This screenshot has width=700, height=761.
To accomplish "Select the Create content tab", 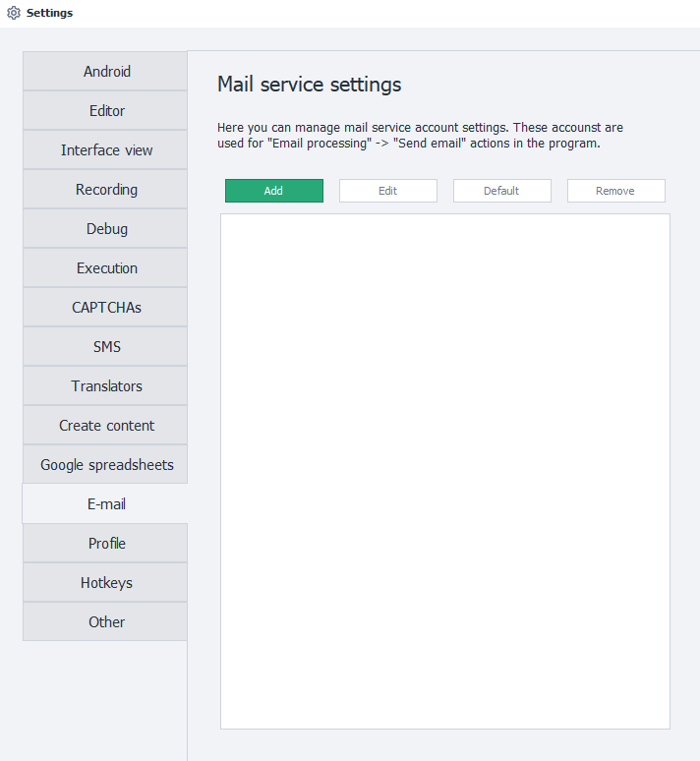I will coord(106,426).
